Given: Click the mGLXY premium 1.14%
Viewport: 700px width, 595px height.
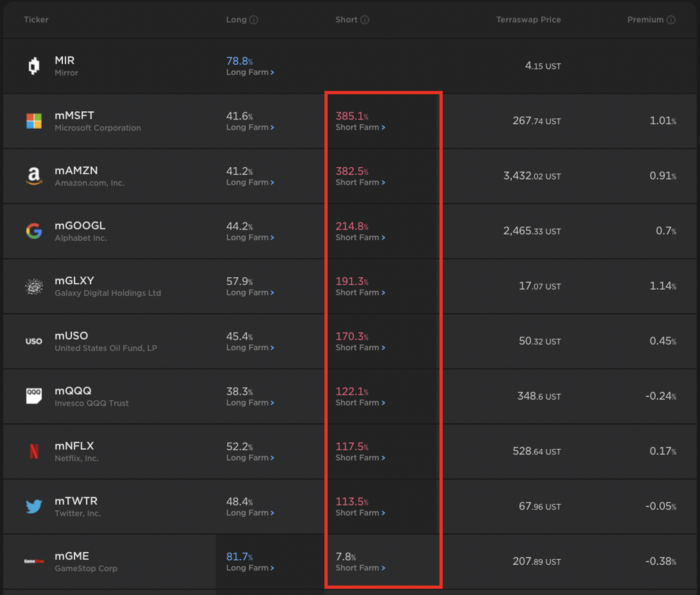Looking at the screenshot, I should pos(662,286).
